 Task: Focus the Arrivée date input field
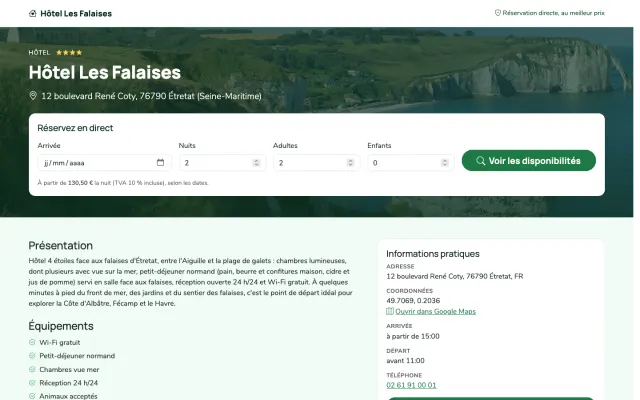(x=104, y=162)
